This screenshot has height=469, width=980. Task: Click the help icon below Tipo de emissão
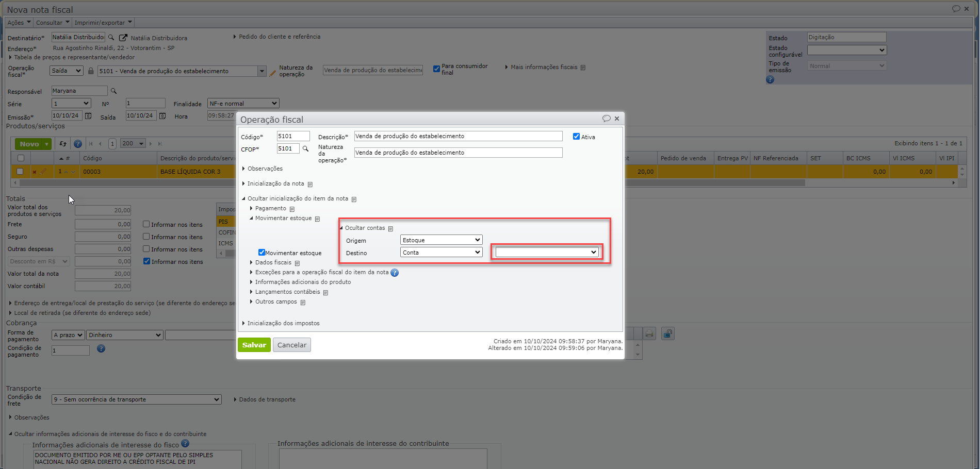point(770,79)
